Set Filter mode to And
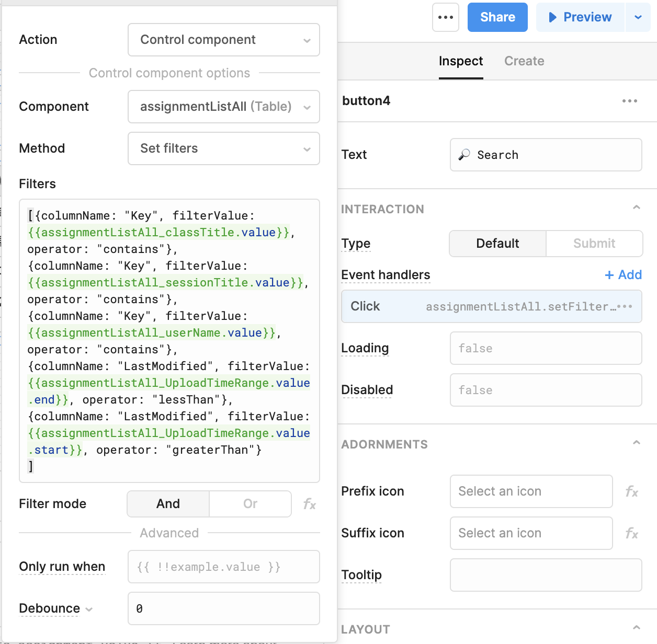The image size is (657, 644). (168, 504)
